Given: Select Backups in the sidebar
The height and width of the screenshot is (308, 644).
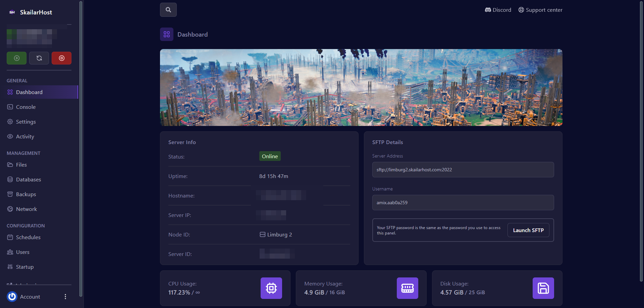Looking at the screenshot, I should (26, 194).
